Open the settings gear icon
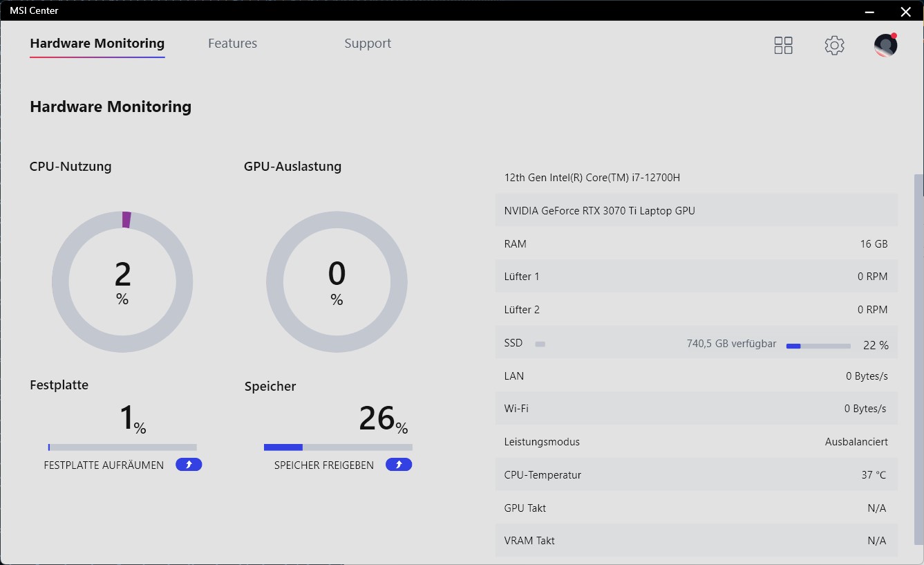 point(834,46)
